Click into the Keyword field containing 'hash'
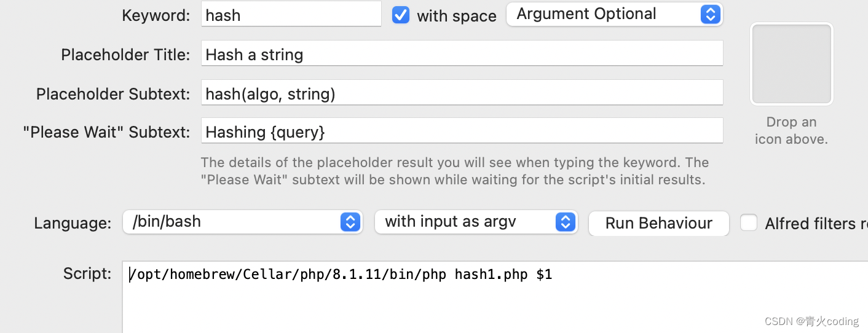 click(291, 15)
